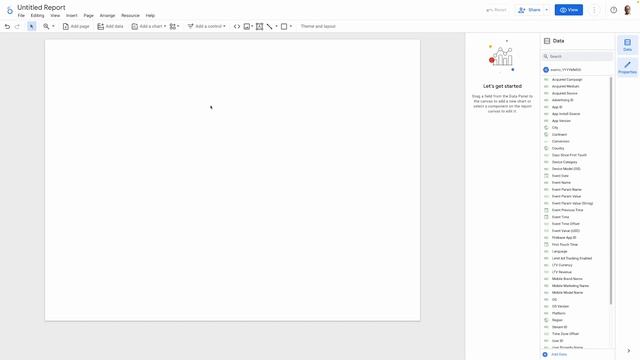Screen dimensions: 640x360
Task: Select the line drawing tool
Action: 269,27
